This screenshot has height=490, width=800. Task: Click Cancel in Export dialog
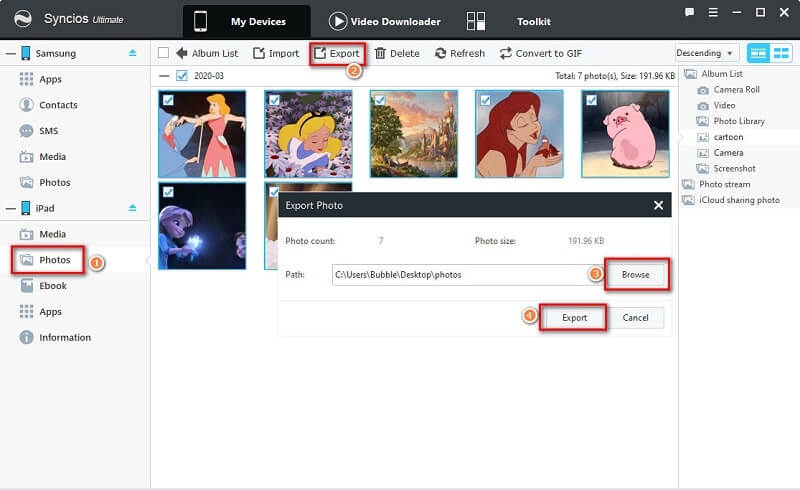click(x=635, y=317)
